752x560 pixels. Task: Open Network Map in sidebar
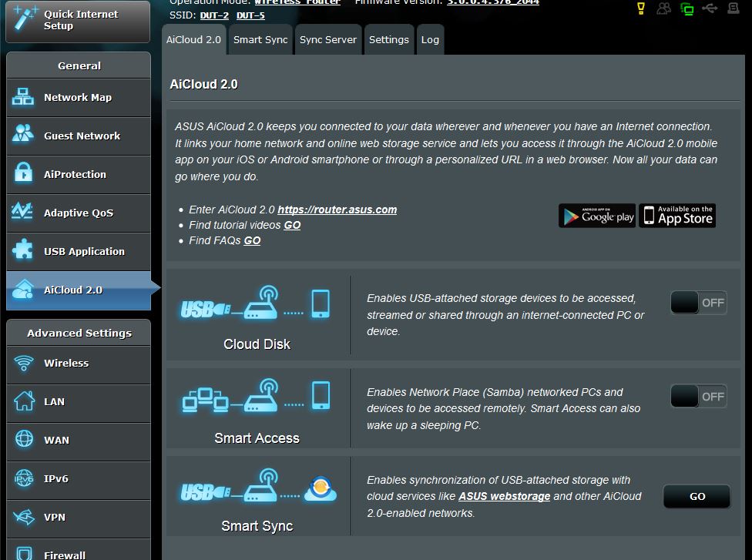(x=79, y=97)
